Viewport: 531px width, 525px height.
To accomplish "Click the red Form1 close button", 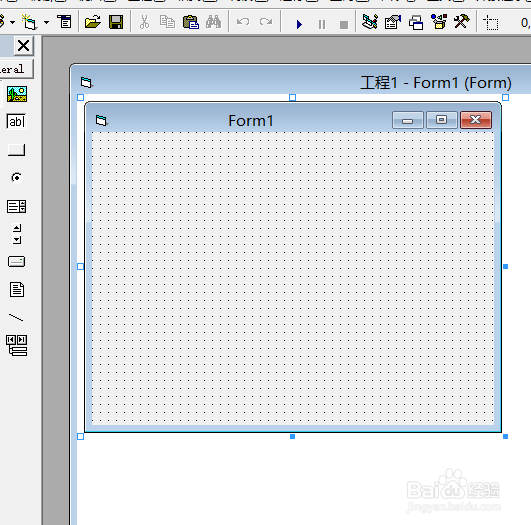I will (x=476, y=120).
